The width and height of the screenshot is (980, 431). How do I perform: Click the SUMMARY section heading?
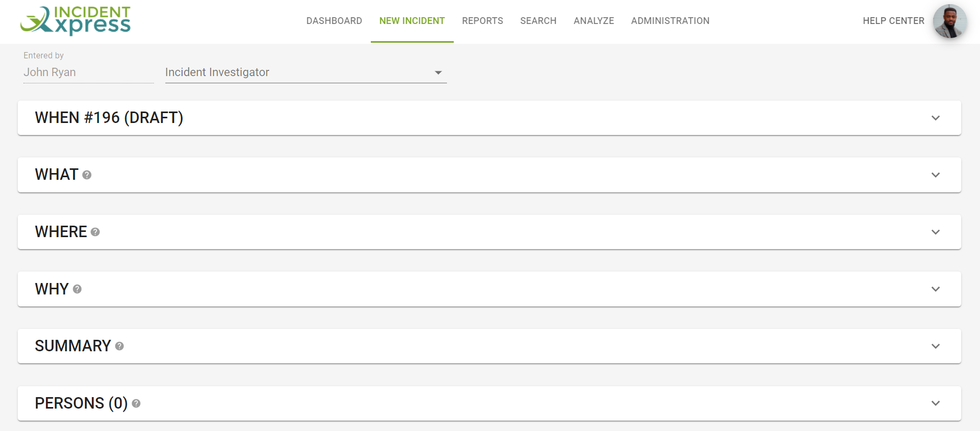(x=73, y=346)
